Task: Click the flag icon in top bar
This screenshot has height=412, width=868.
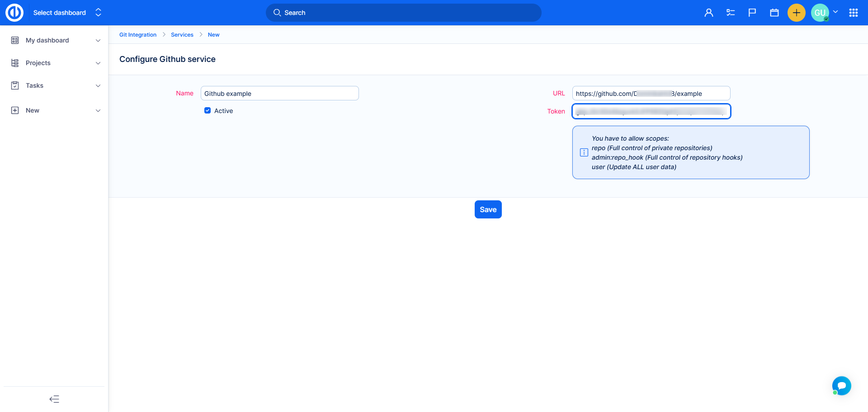Action: tap(752, 13)
